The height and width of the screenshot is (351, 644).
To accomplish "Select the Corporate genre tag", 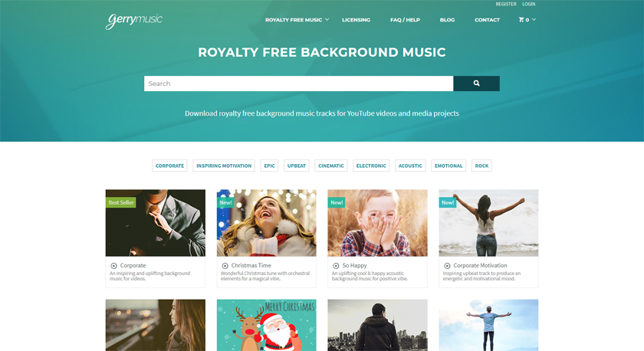I will (x=169, y=166).
